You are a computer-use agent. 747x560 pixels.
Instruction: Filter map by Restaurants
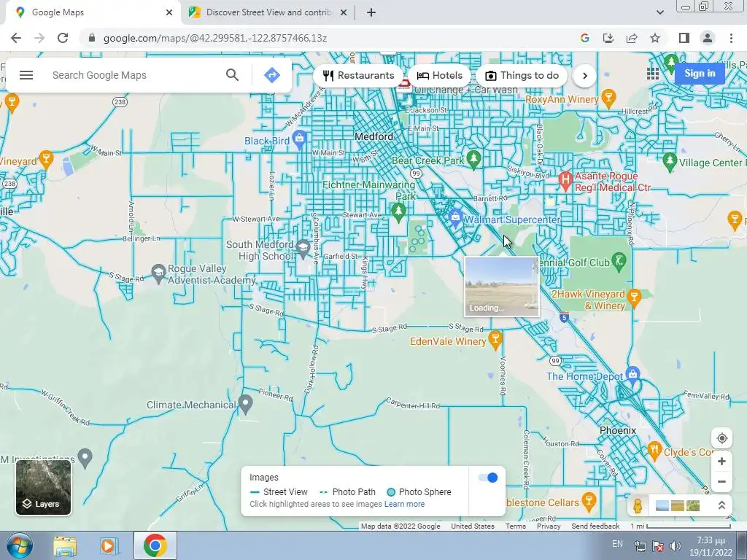pos(358,75)
